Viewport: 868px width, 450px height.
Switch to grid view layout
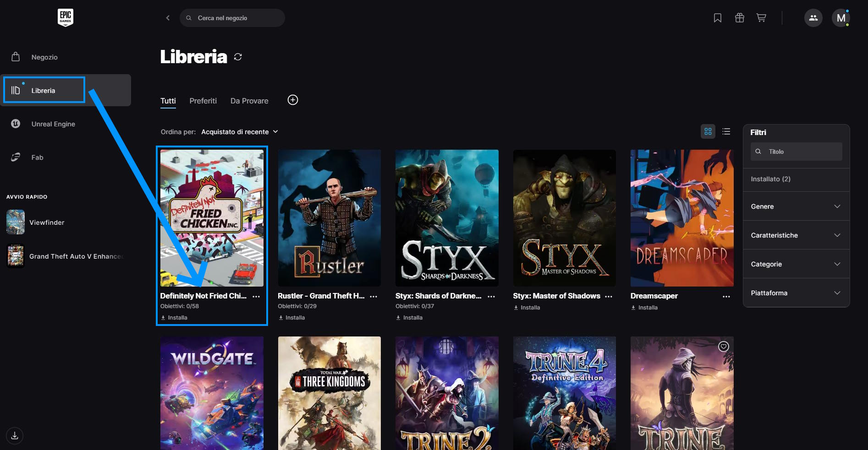(708, 131)
